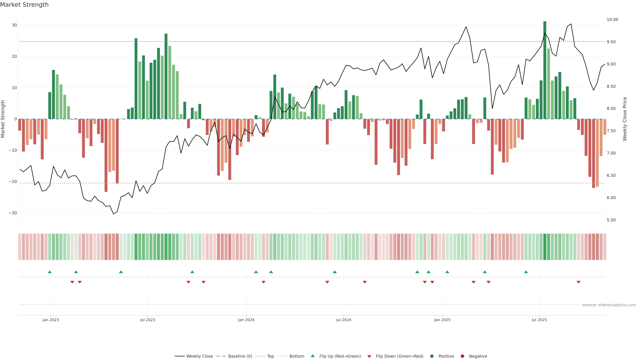Click the darkest green heatmap strip cell

545,247
